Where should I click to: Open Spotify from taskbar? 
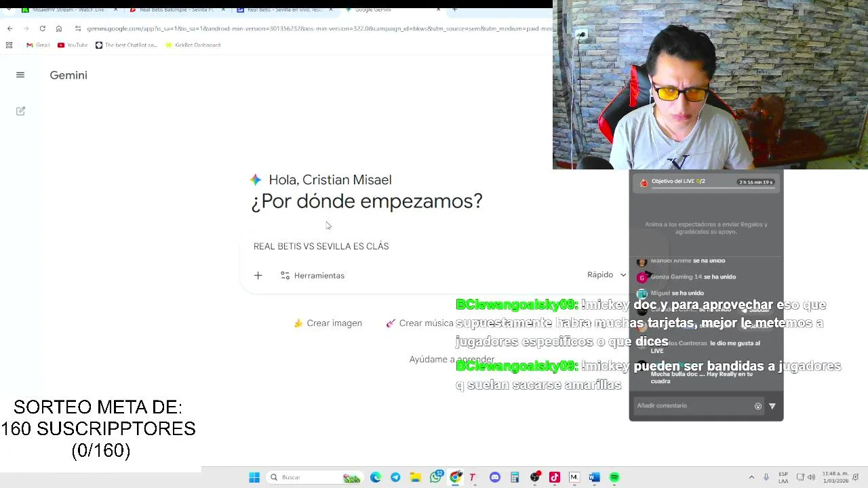[614, 477]
